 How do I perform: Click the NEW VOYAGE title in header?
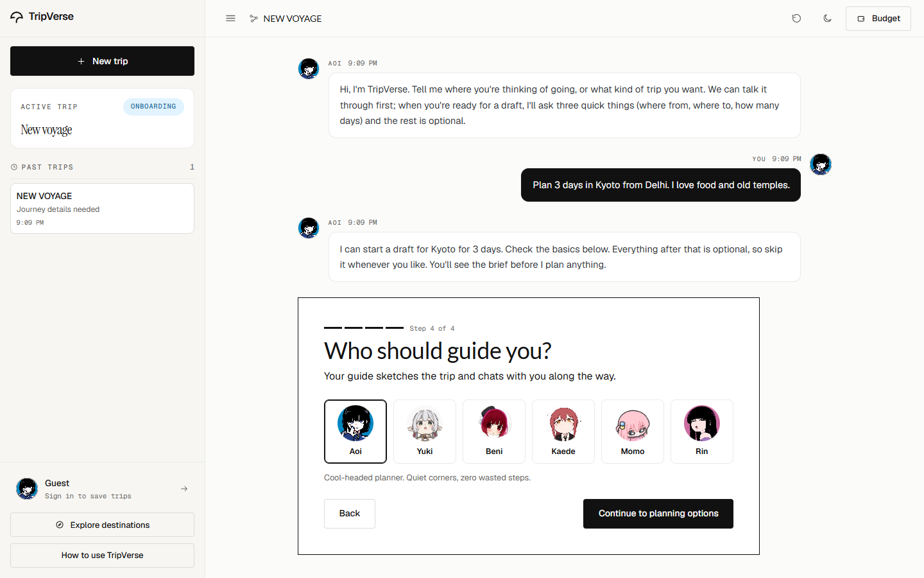click(x=293, y=19)
